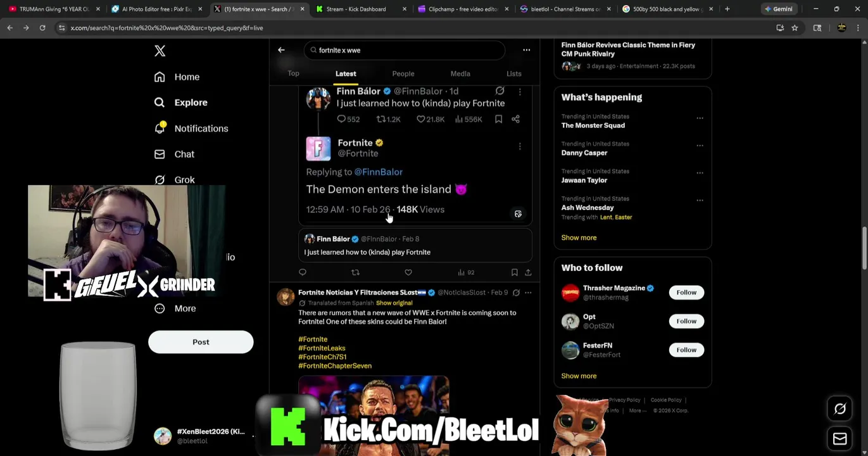The image size is (868, 456).
Task: Show more under What's happening
Action: point(579,237)
